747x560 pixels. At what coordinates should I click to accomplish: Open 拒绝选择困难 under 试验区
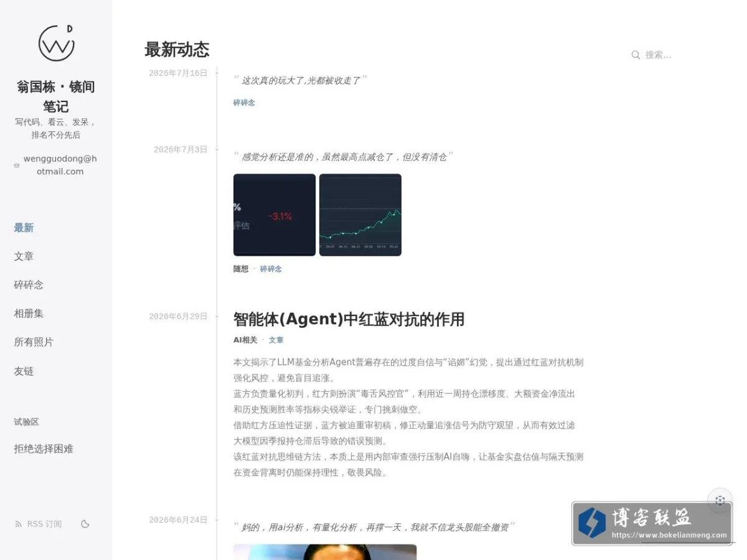pos(44,449)
